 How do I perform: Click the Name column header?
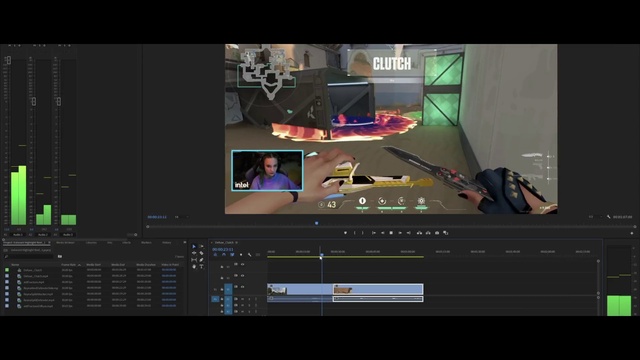(x=15, y=264)
